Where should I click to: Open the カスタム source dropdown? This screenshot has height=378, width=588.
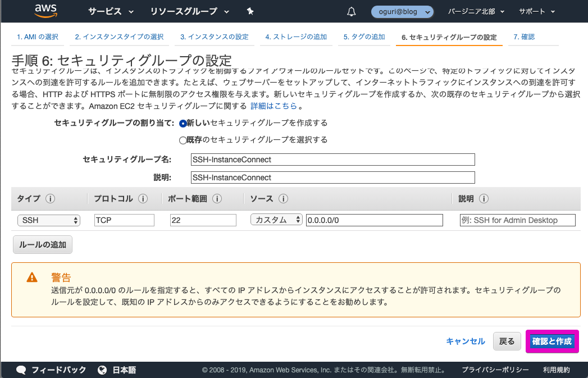pos(276,220)
